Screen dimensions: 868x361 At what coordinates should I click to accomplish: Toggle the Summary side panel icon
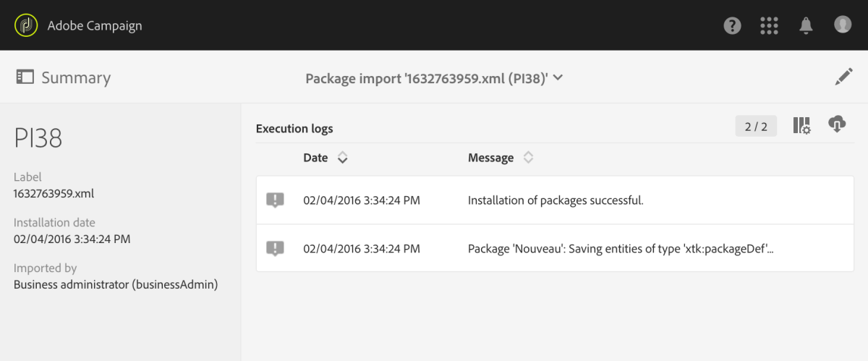pyautogui.click(x=25, y=77)
